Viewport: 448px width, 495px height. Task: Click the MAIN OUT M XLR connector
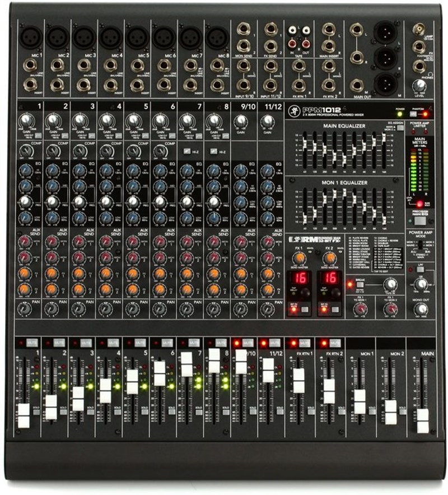click(386, 84)
